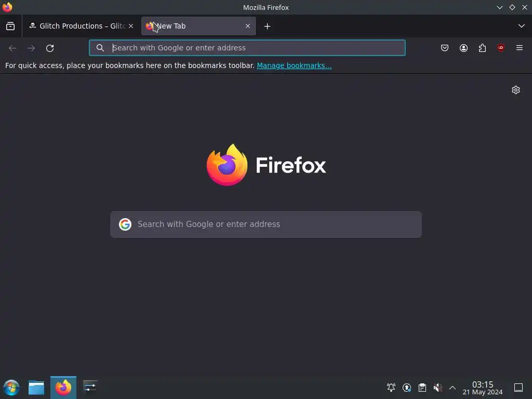Follow the Manage bookmarks link
The height and width of the screenshot is (399, 532).
(294, 65)
